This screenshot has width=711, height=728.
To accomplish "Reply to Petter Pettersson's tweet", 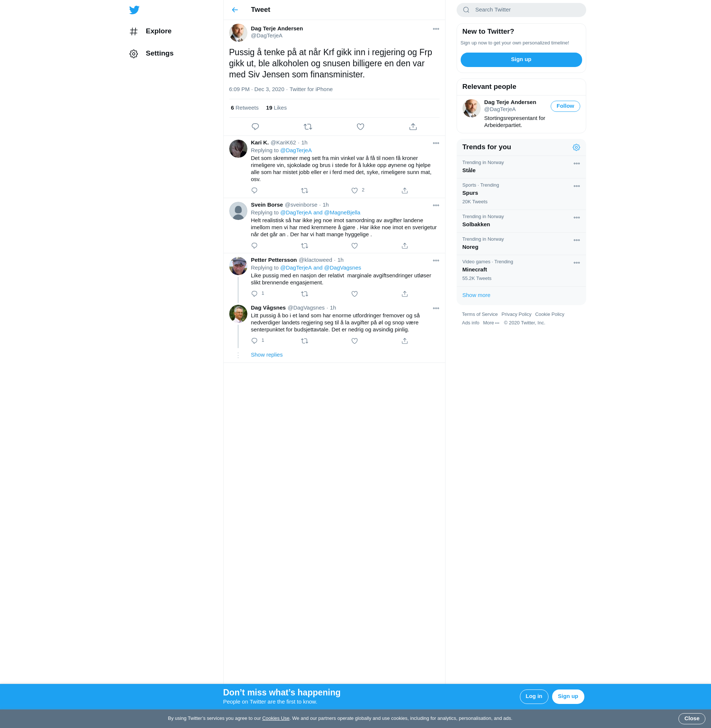I will [x=254, y=294].
